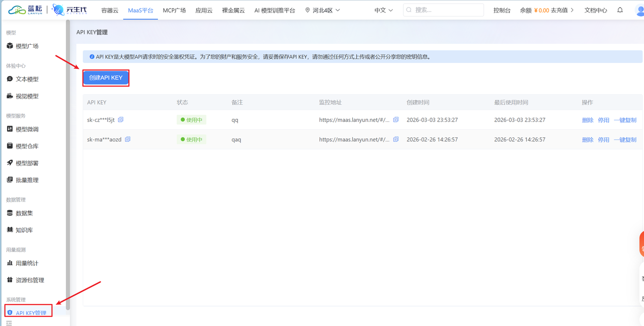
Task: Switch to the MaaS平台 tab
Action: pos(140,10)
